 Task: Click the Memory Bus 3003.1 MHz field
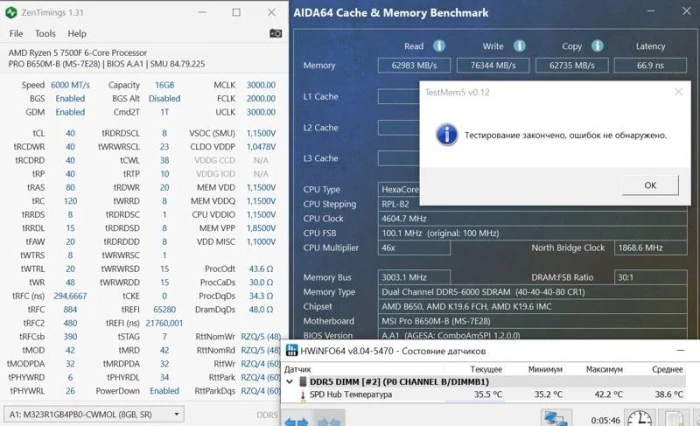click(x=414, y=277)
